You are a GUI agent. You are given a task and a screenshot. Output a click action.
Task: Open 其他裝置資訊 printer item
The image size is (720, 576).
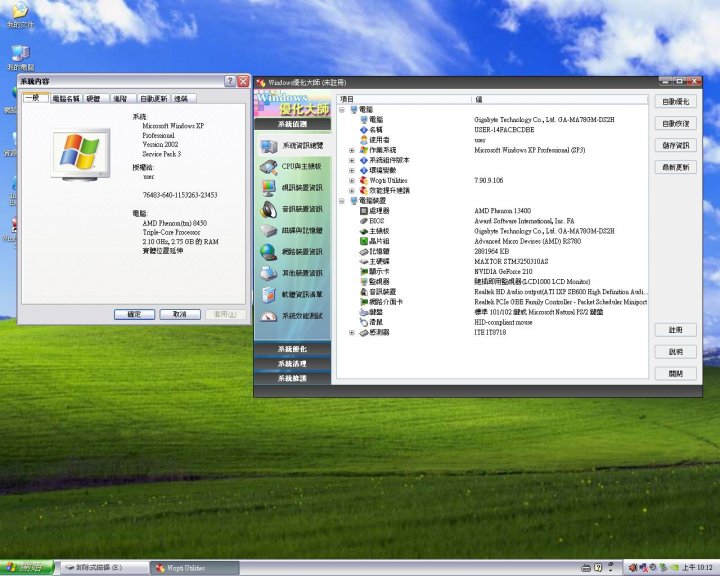[292, 273]
